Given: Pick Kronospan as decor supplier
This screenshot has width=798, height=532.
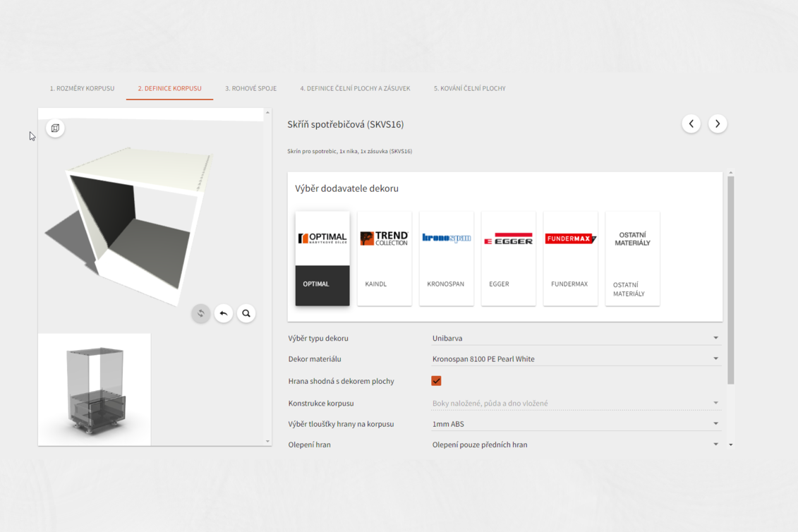Looking at the screenshot, I should coord(447,258).
